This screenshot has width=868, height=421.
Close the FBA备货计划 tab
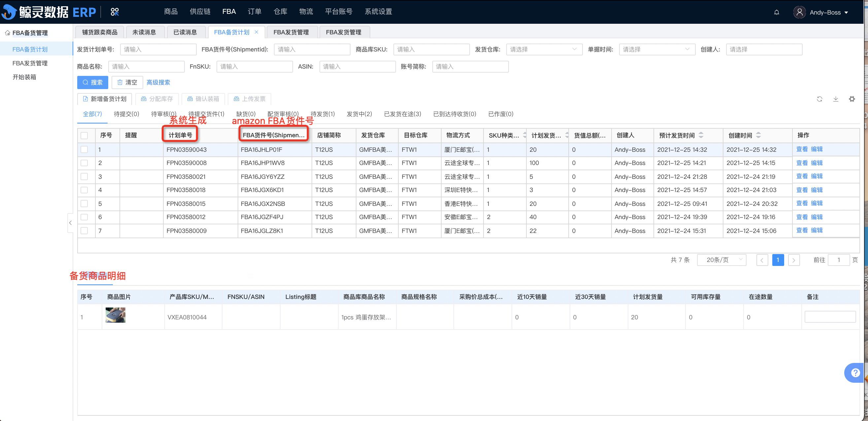click(x=256, y=32)
